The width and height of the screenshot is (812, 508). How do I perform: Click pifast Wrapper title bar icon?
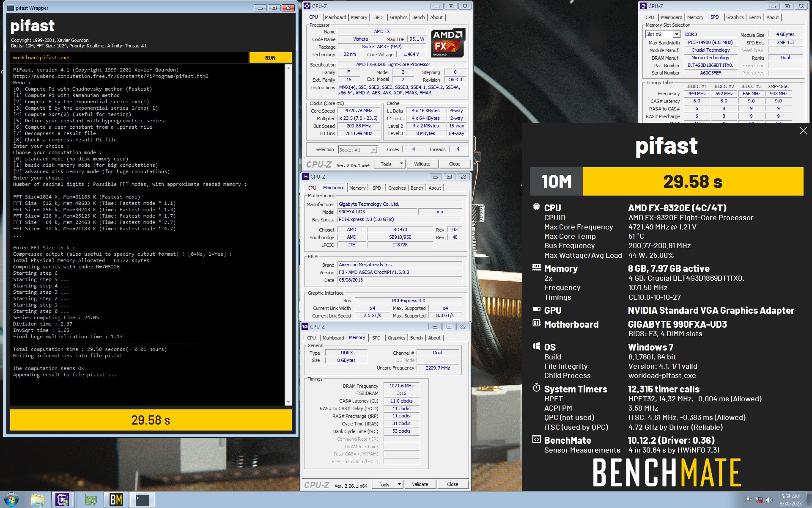pos(11,8)
